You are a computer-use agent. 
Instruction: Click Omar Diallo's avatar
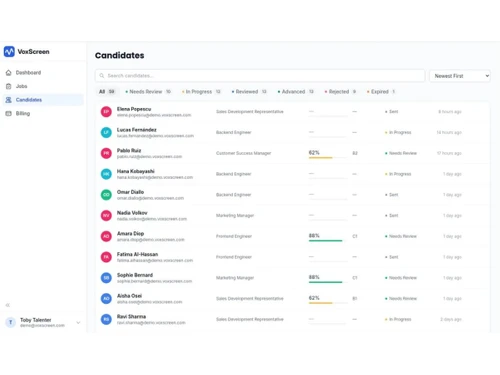pos(106,195)
